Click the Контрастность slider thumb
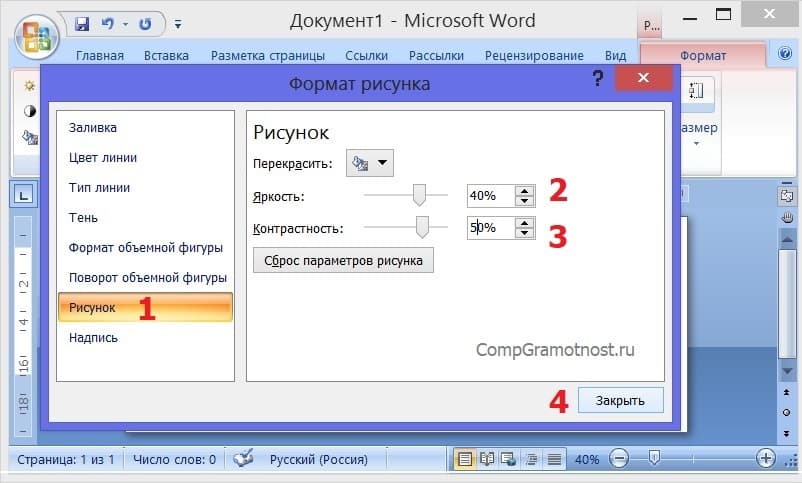 pyautogui.click(x=422, y=227)
